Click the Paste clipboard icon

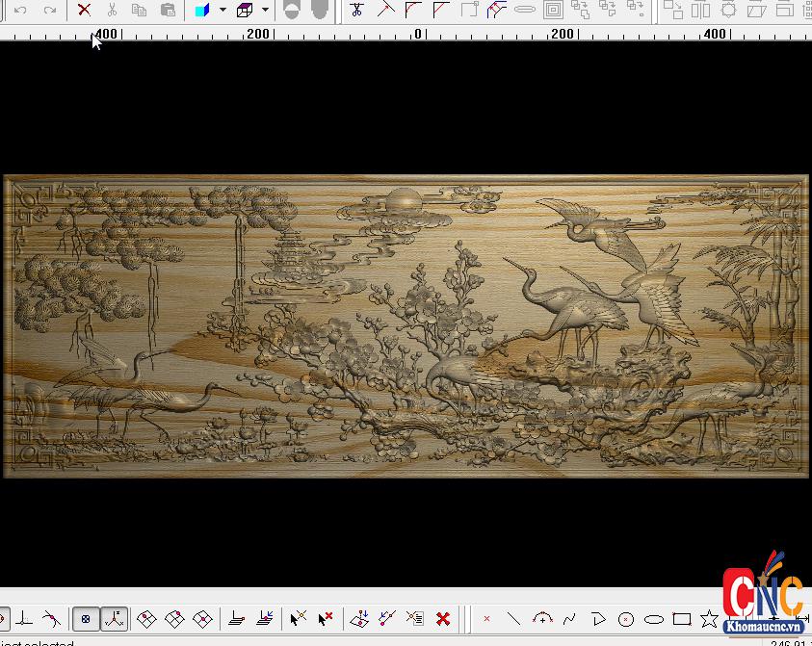tap(168, 10)
